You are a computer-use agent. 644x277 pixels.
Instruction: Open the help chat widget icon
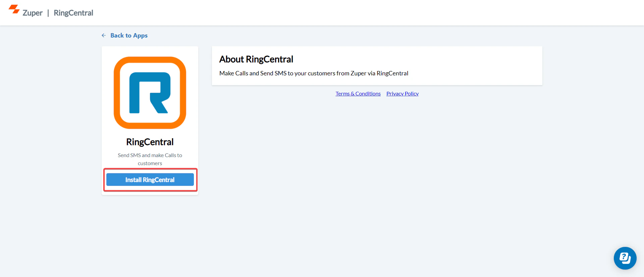[x=625, y=258]
